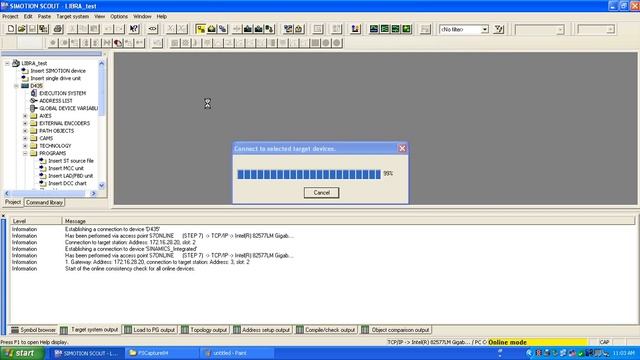Click GLOBAL DEVICE VARIABLES tree item
This screenshot has height=360, width=640.
tap(68, 108)
